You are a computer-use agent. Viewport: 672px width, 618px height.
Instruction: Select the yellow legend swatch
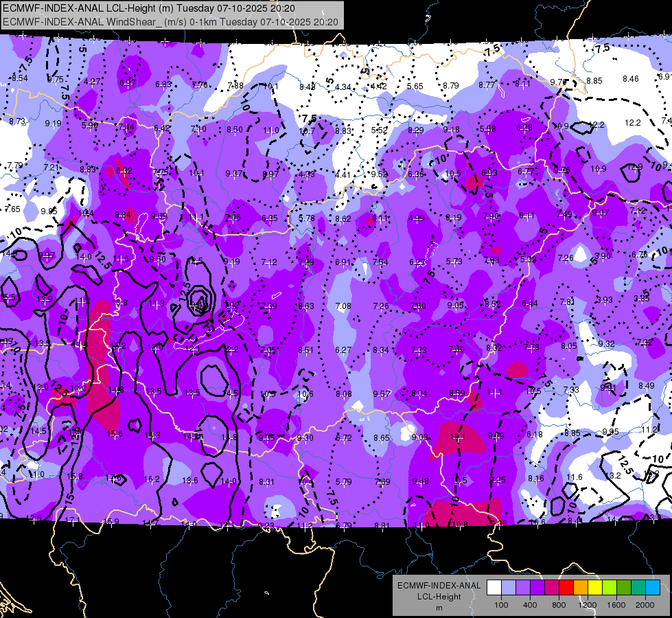pos(595,588)
